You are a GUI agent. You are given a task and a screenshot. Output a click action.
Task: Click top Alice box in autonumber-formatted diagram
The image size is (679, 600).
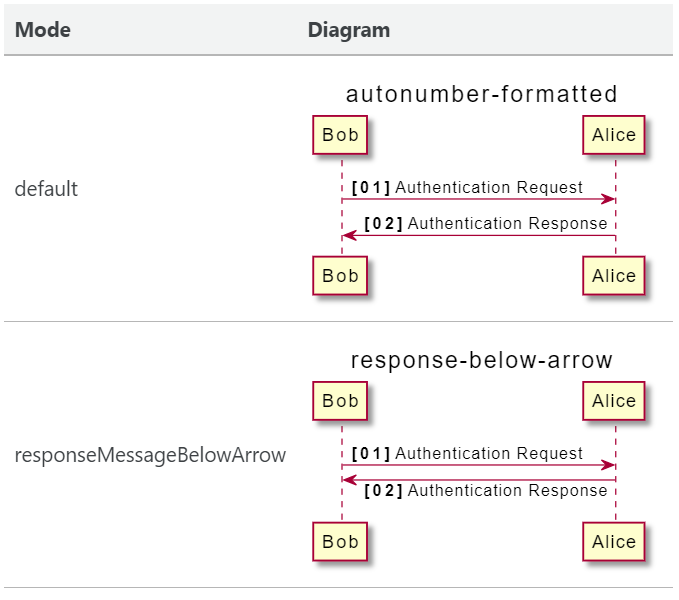[614, 136]
